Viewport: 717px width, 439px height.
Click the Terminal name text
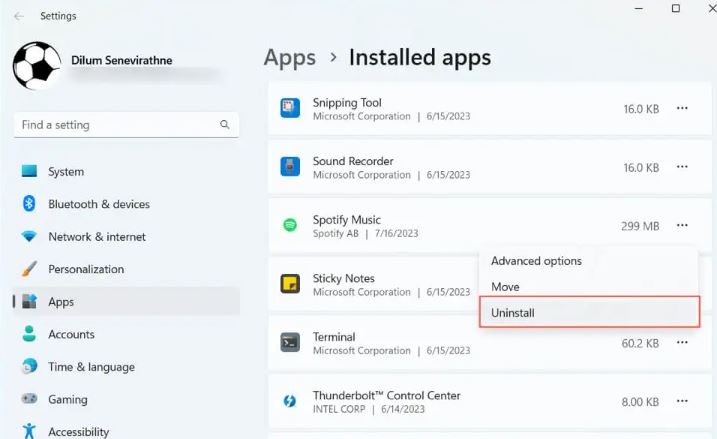[x=334, y=337]
